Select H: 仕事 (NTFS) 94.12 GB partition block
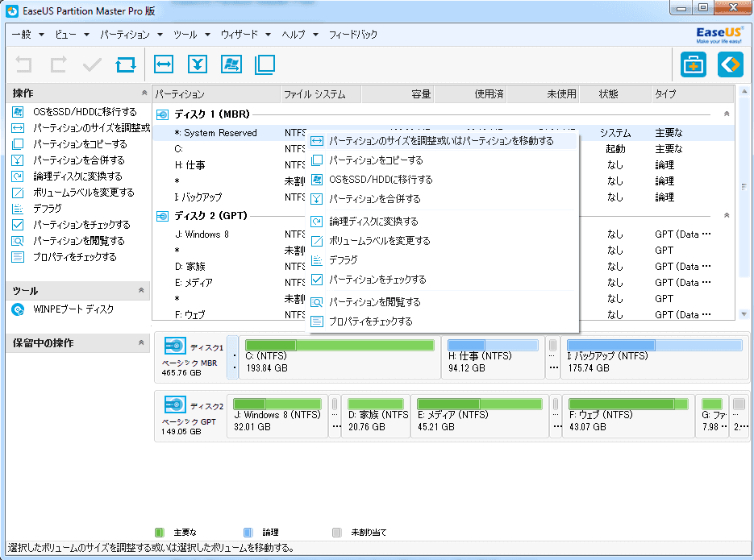Screen dimensions: 754x560 tap(493, 357)
